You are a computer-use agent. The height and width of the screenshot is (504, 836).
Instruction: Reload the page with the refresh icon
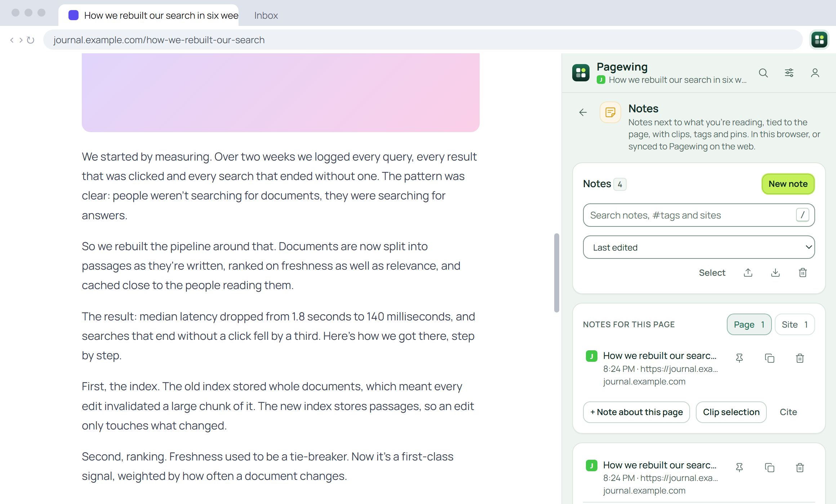pyautogui.click(x=31, y=40)
